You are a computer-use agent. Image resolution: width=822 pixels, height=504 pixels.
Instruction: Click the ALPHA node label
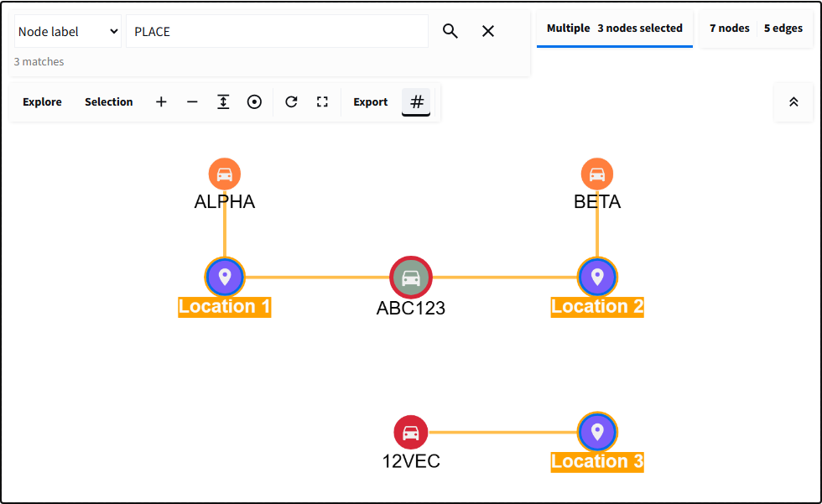coord(225,202)
